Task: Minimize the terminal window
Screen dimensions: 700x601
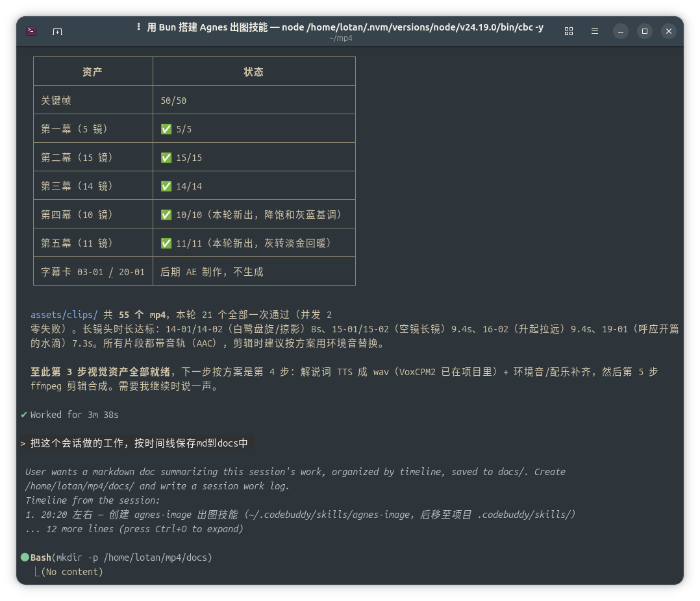Action: (621, 31)
